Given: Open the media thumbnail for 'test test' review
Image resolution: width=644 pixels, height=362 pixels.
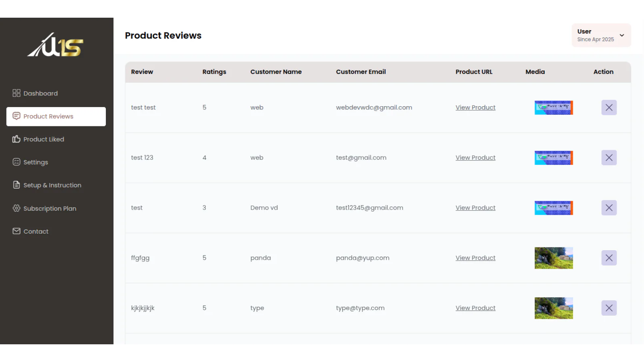Looking at the screenshot, I should (x=553, y=107).
